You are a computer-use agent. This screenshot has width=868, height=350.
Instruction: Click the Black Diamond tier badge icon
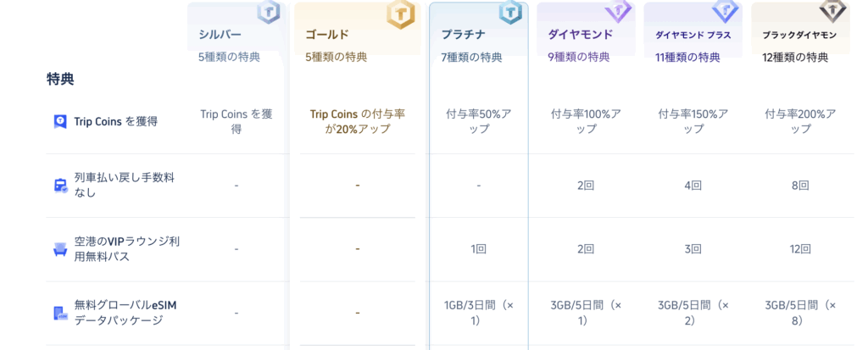832,11
